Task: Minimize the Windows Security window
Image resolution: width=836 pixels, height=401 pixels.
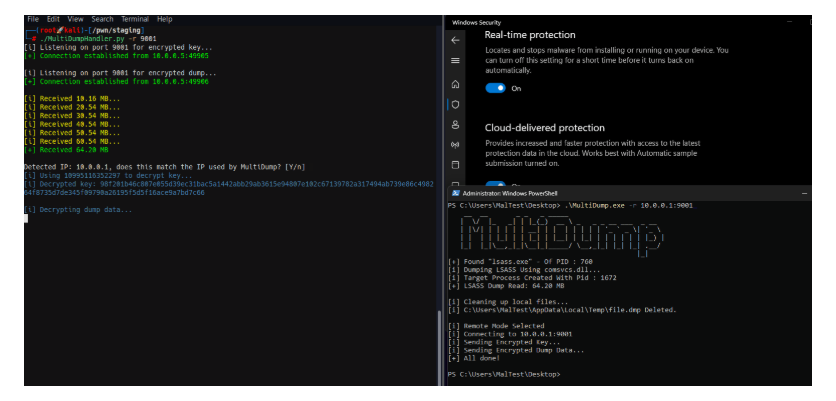Action: click(790, 22)
